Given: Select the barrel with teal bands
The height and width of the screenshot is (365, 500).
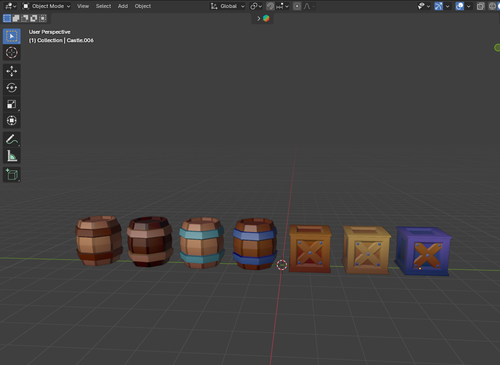Looking at the screenshot, I should click(202, 243).
